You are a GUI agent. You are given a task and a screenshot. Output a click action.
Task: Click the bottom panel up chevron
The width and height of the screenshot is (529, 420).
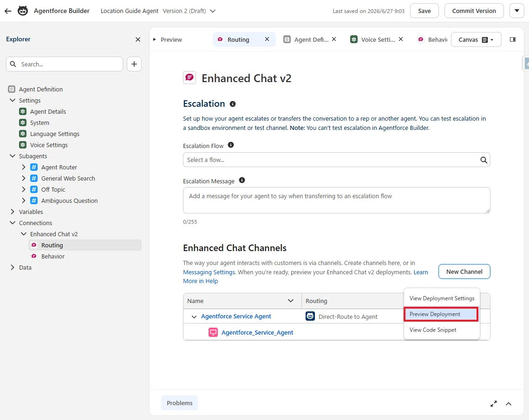click(509, 403)
